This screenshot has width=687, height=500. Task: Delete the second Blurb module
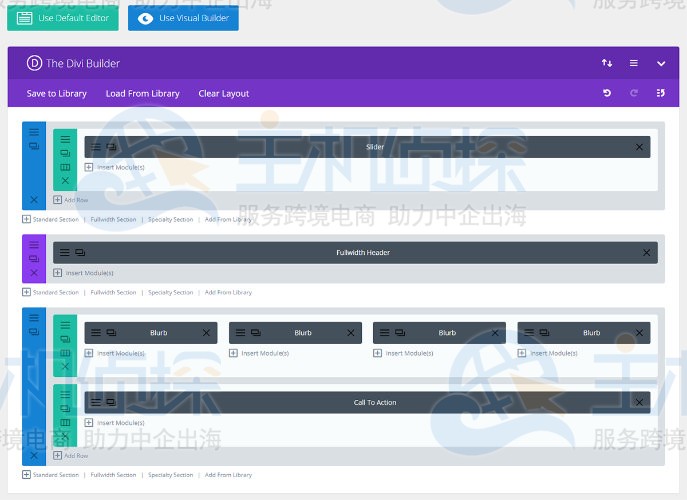tap(351, 333)
